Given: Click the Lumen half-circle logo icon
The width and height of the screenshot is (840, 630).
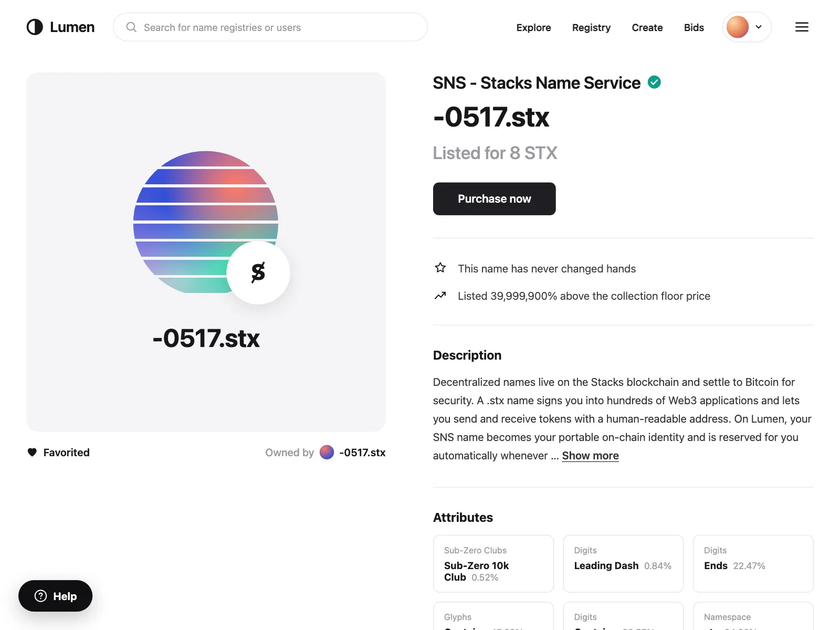Looking at the screenshot, I should coord(35,27).
